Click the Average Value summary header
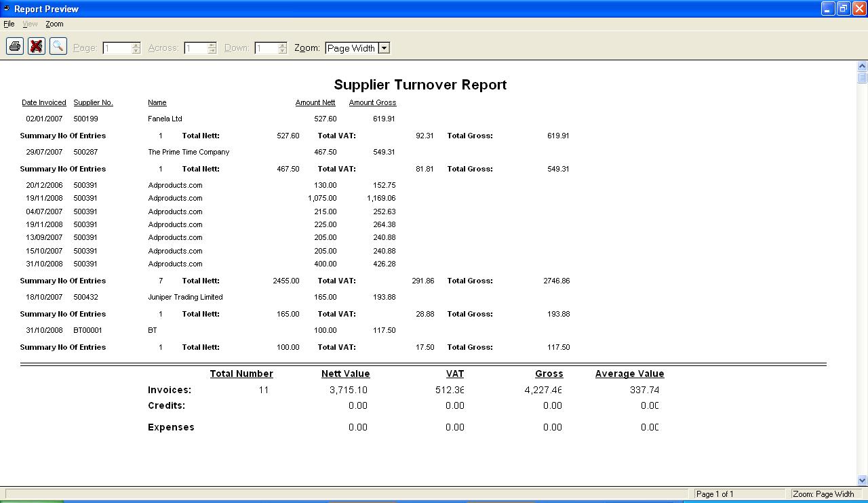The width and height of the screenshot is (868, 503). click(x=630, y=374)
